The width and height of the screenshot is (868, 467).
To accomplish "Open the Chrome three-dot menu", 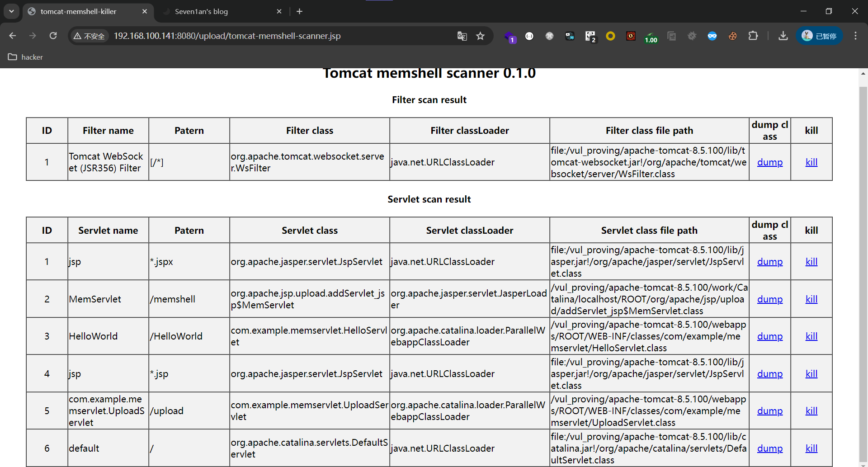I will [855, 36].
